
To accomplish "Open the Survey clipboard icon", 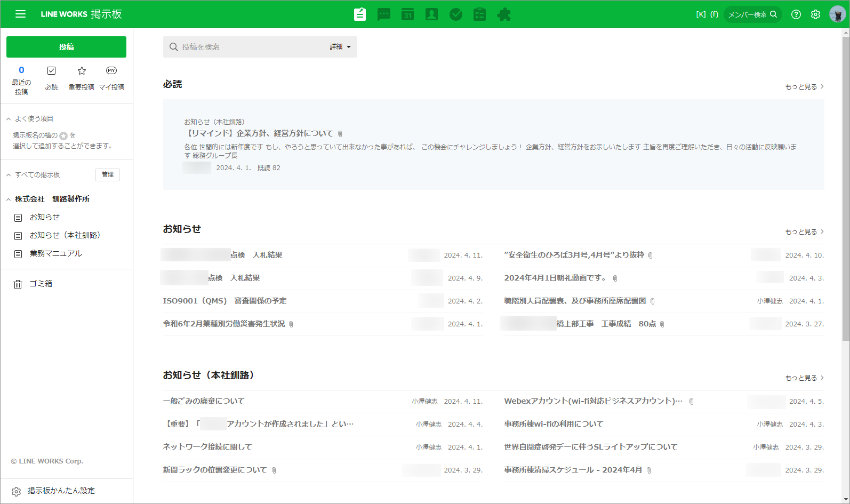I will 480,14.
